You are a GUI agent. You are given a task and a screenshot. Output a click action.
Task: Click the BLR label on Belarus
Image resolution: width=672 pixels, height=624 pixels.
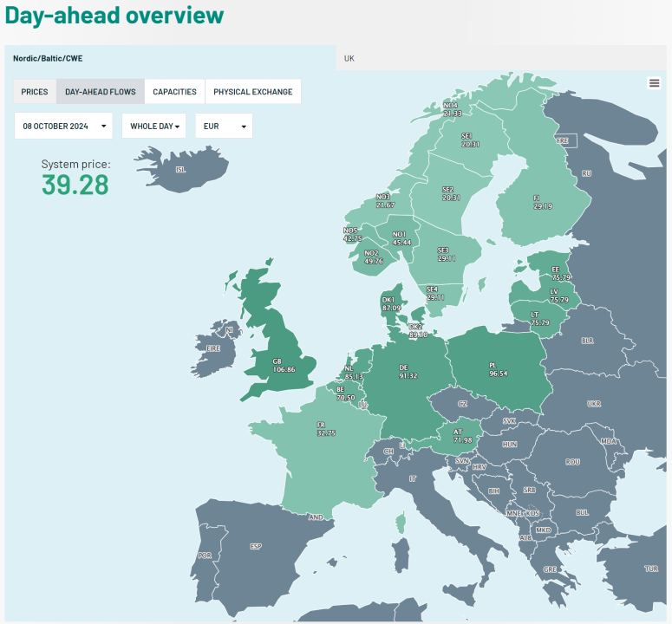(588, 341)
